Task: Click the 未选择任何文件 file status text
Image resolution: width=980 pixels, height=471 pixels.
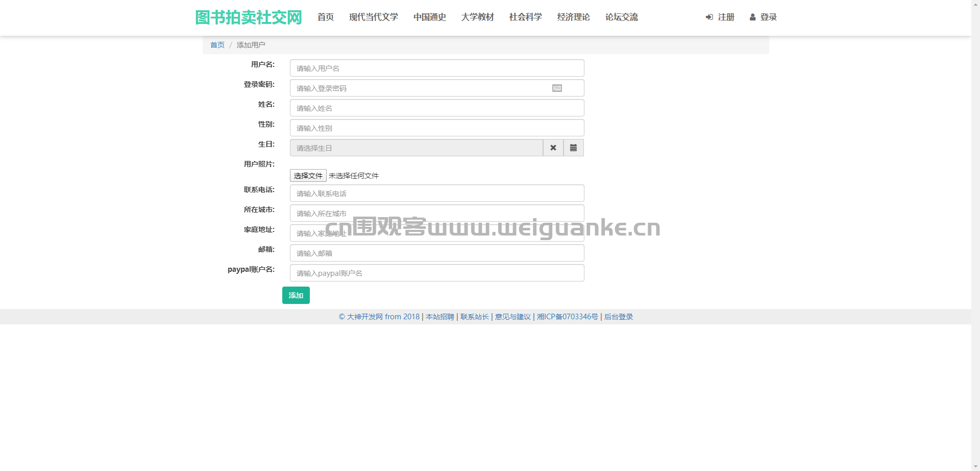Action: coord(354,176)
